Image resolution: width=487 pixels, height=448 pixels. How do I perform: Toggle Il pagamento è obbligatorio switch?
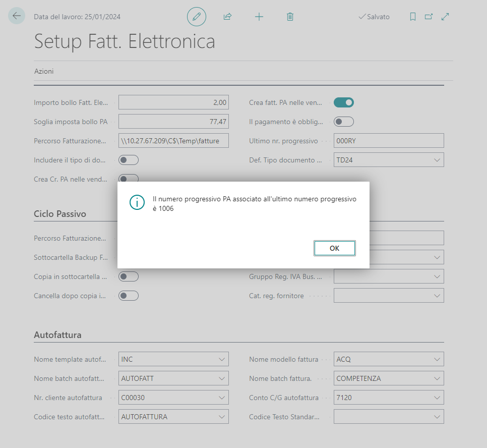click(x=344, y=122)
